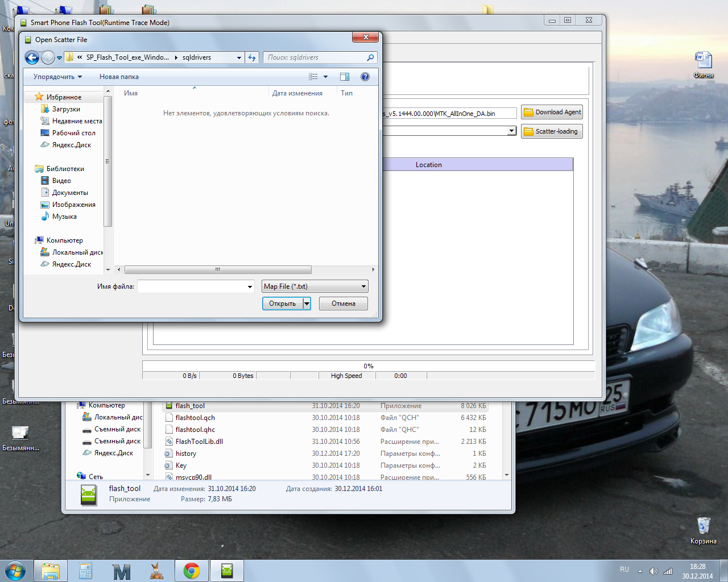
Task: Click the Новая папка toolbar item
Action: (119, 77)
